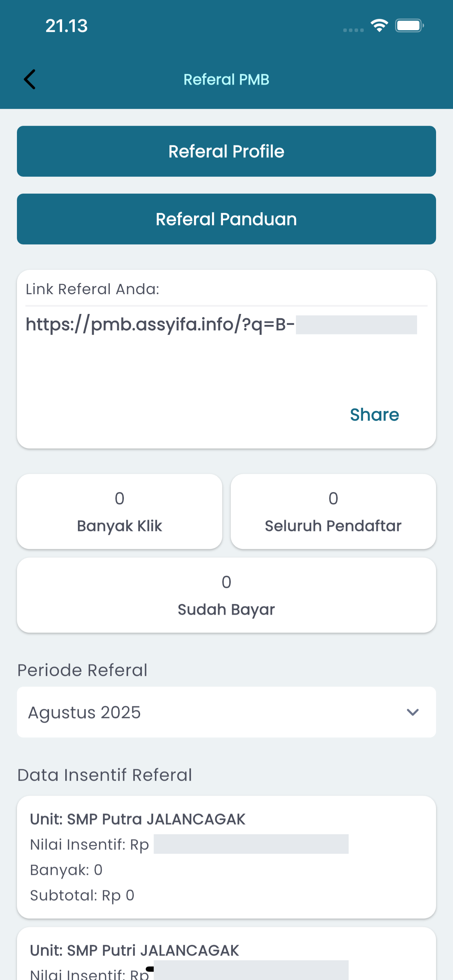Tap the Referal PMB page title
The image size is (453, 980).
coord(226,79)
